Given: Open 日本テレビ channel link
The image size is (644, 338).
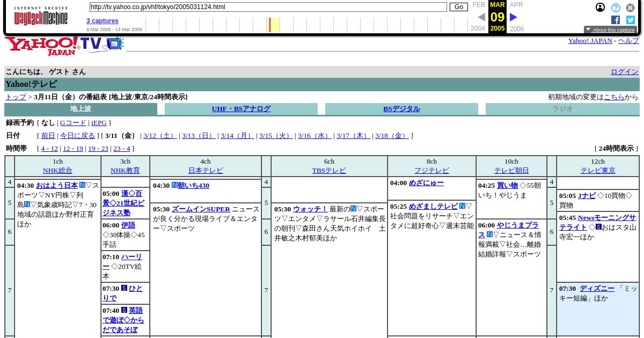Looking at the screenshot, I should [x=206, y=171].
